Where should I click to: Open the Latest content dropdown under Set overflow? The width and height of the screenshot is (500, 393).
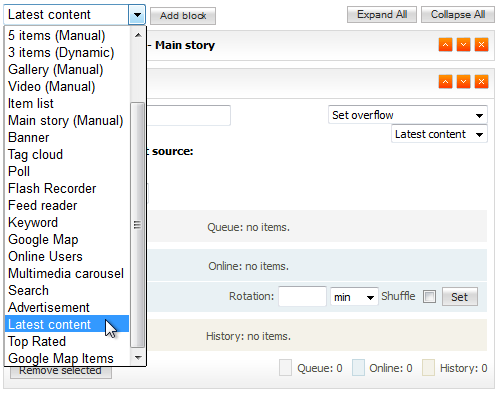click(x=439, y=134)
